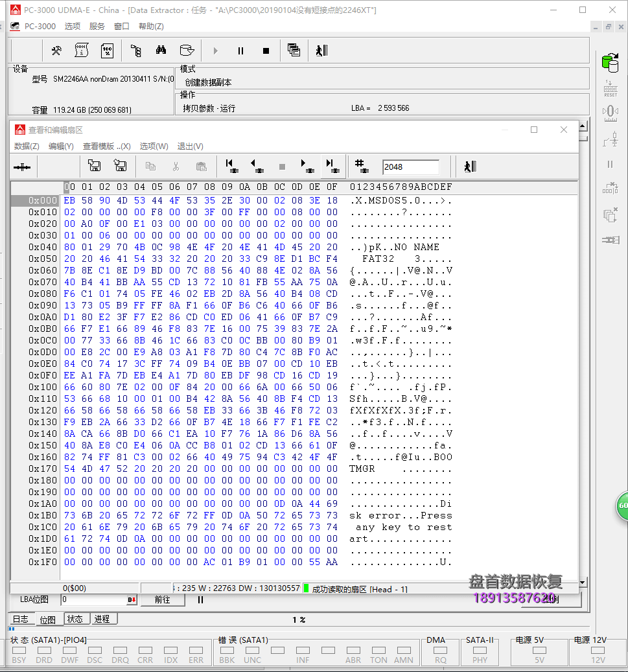Start the task with play button
Screen dimensions: 628x672
click(x=216, y=51)
